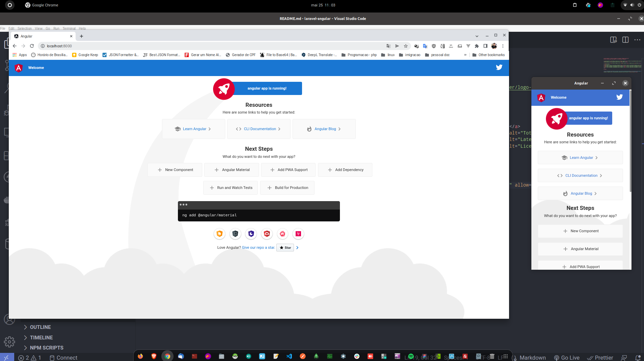Open the Learn Angular card
644x361 pixels.
coord(193,129)
